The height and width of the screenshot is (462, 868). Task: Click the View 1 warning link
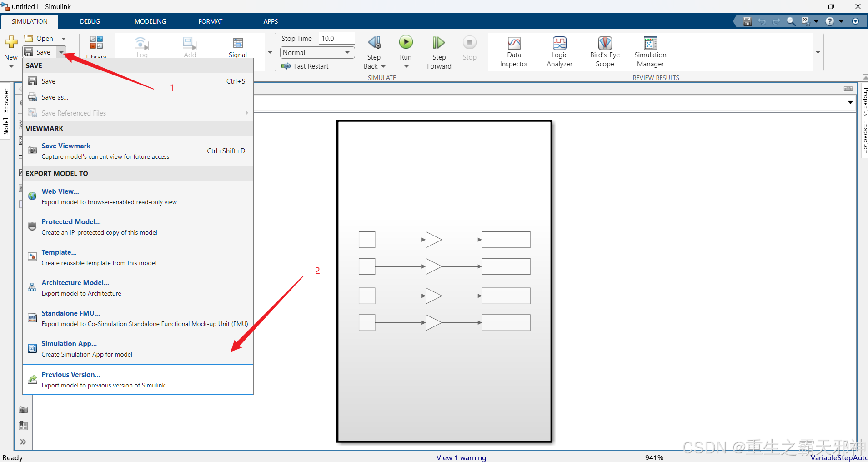[x=461, y=457]
